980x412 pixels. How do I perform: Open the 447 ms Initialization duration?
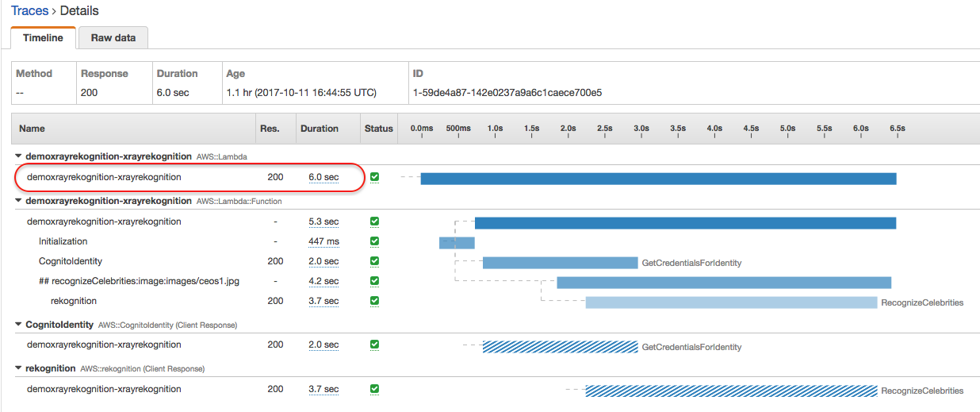[323, 241]
